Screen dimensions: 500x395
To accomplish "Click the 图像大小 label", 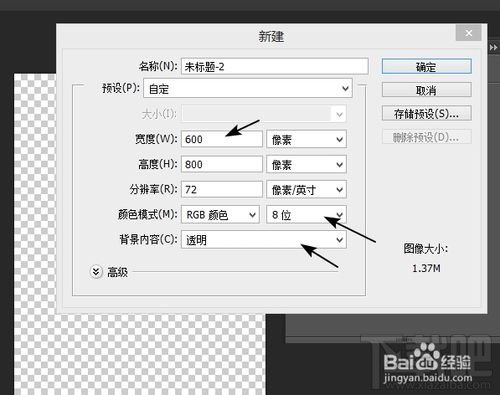I will [x=426, y=249].
